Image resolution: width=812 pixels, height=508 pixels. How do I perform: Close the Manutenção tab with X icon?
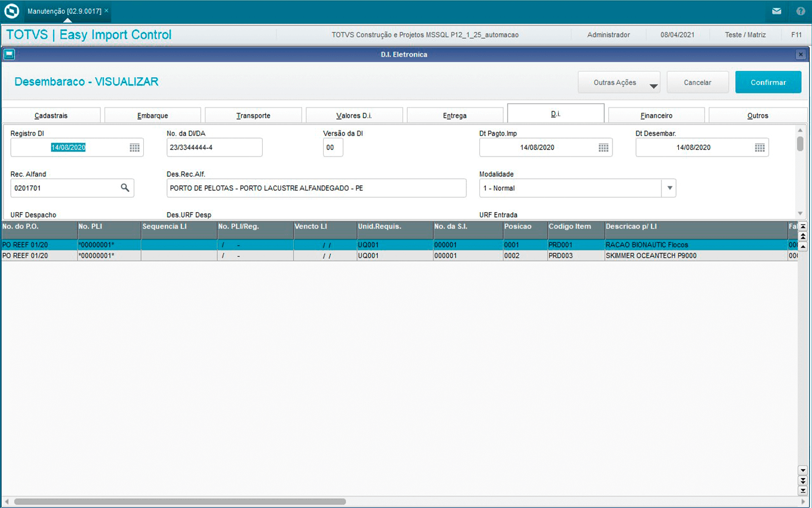106,11
